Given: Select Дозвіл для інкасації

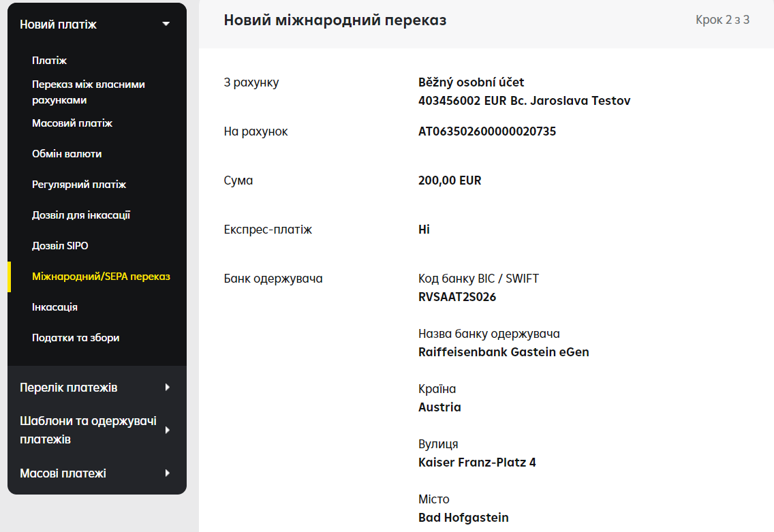Looking at the screenshot, I should coord(81,215).
